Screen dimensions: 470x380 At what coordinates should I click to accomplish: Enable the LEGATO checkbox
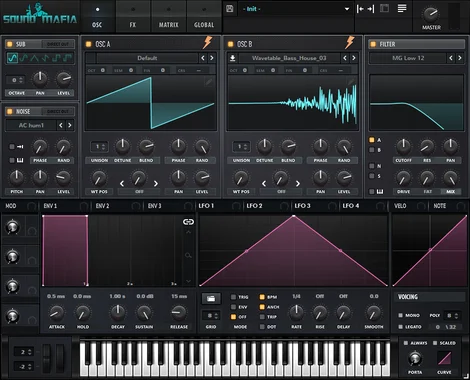click(x=400, y=327)
